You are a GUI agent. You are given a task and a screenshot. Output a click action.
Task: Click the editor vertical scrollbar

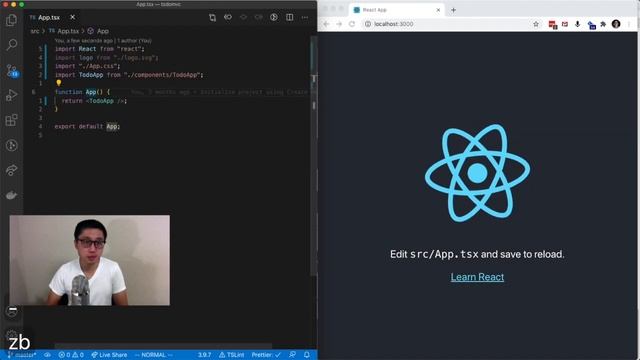pos(314,155)
